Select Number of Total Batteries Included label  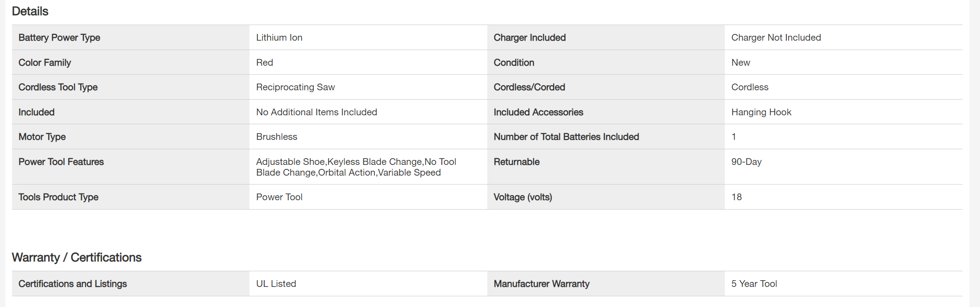point(566,137)
